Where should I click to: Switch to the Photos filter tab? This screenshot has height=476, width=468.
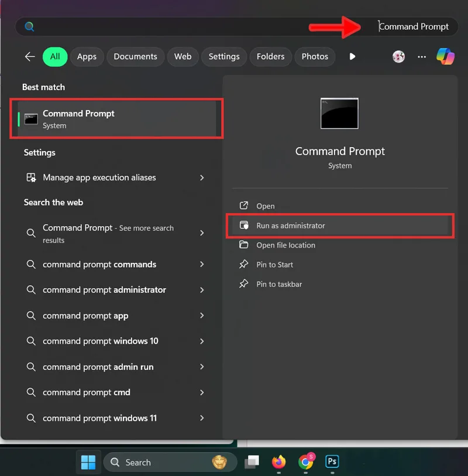click(315, 56)
